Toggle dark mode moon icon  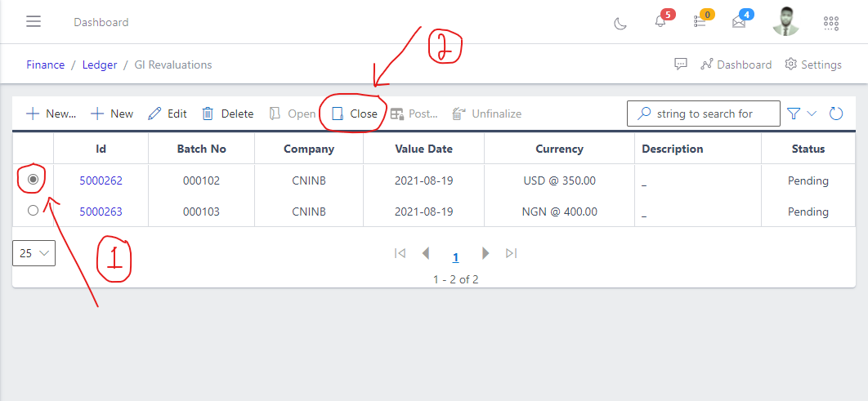tap(620, 23)
